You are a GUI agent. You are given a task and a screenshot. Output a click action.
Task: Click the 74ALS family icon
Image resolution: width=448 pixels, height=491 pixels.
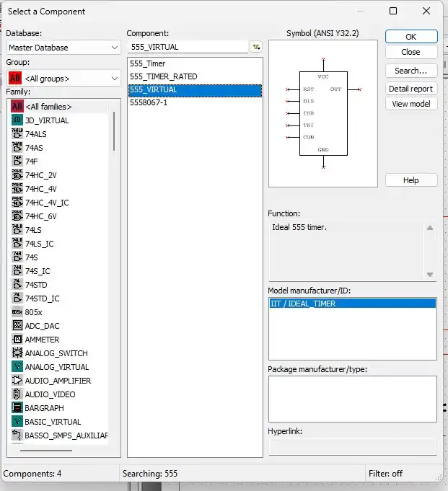point(17,133)
